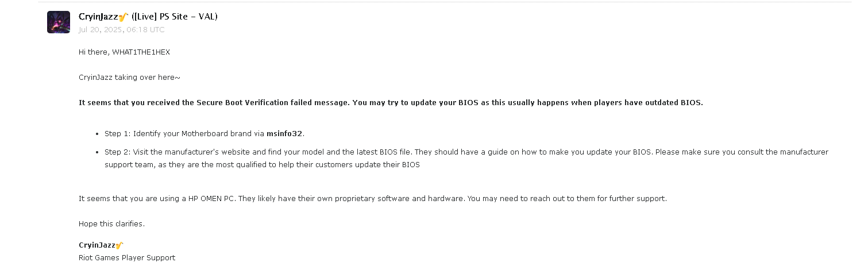
Task: Select the "([Live] PS Site – VAL)" label
Action: (175, 17)
